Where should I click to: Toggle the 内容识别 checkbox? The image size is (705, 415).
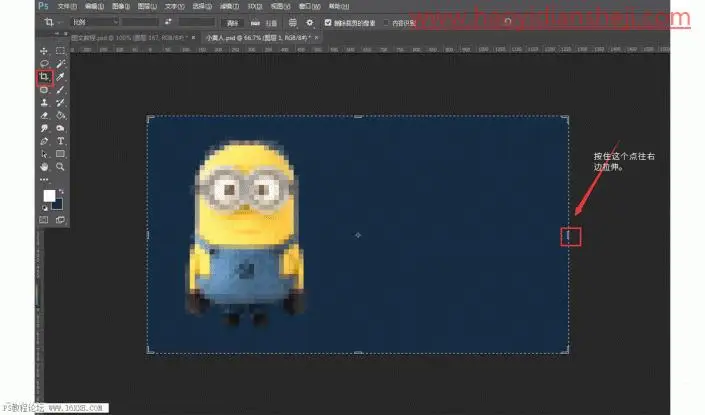(386, 22)
